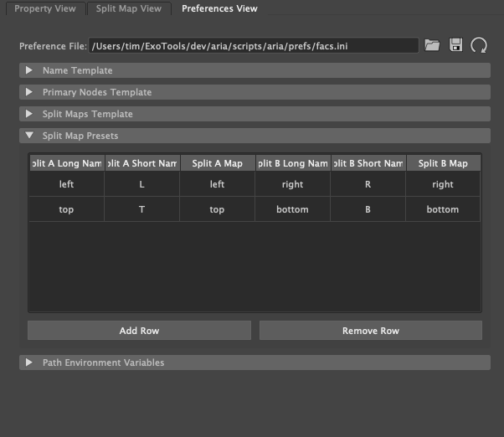Viewport: 504px width, 437px height.
Task: Select the 'left' Split A Map cell
Action: [218, 184]
